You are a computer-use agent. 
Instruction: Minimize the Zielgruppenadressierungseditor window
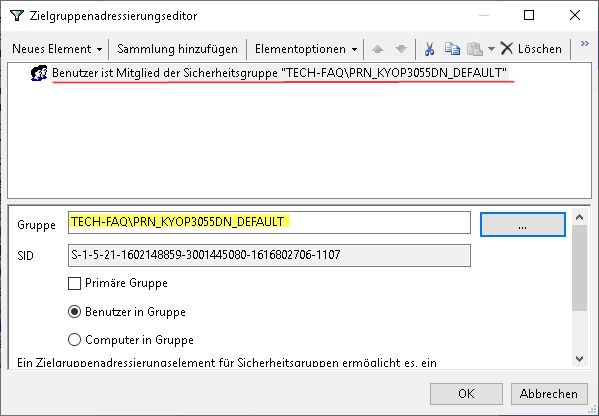pyautogui.click(x=484, y=15)
